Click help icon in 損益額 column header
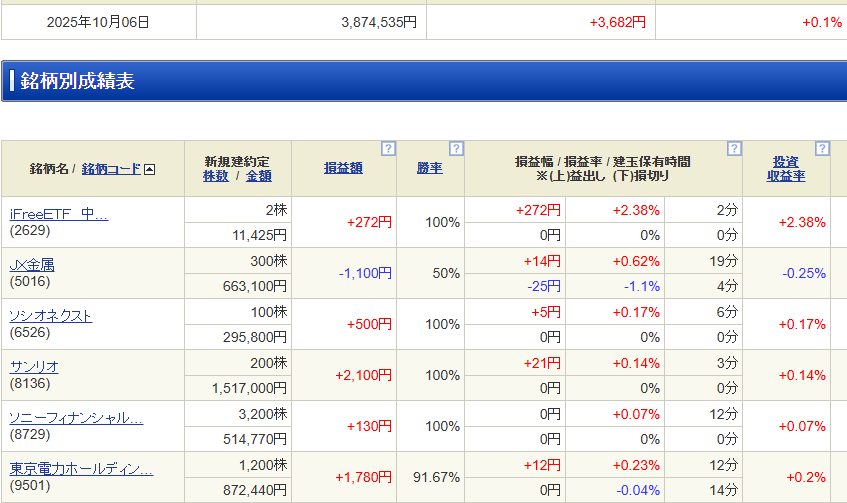 [x=389, y=149]
